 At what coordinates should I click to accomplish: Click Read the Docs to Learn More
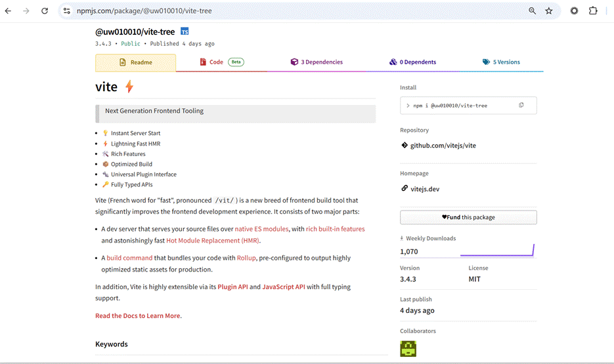pyautogui.click(x=138, y=316)
